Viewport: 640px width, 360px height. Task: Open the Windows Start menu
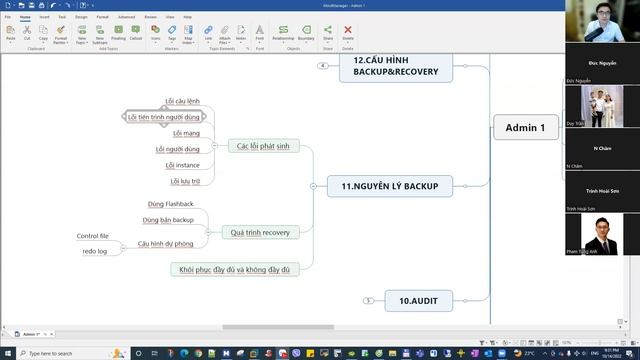[8, 353]
